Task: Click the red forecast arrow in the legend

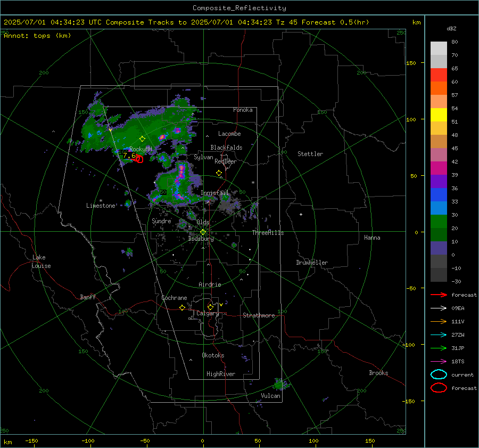Action: click(439, 295)
